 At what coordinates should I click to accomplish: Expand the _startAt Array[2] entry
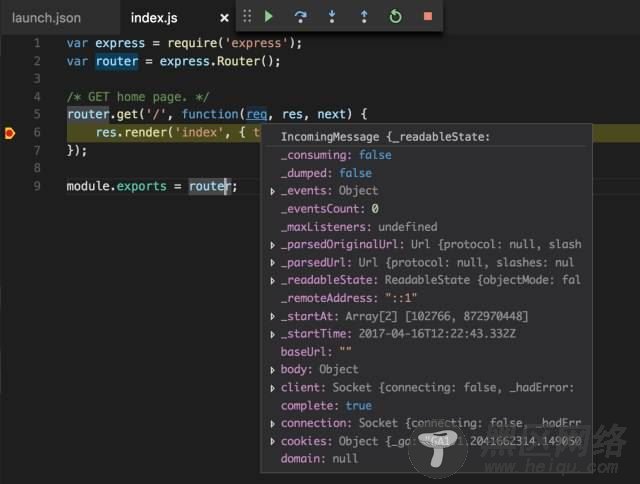click(x=272, y=316)
